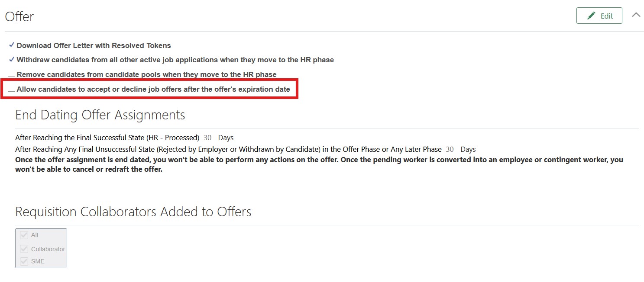Select the highlighted Allow candidates to accept or decline text
Screen dimensions: 644x282
(x=153, y=90)
